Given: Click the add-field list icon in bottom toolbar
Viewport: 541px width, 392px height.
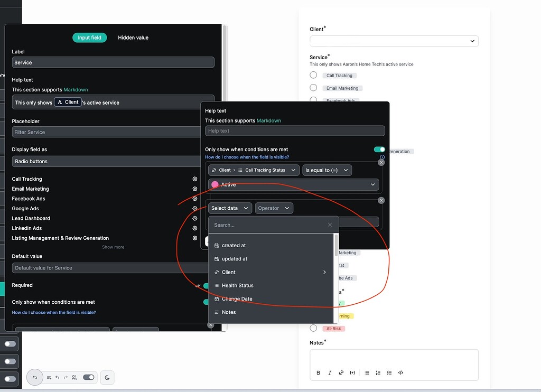Looking at the screenshot, I should point(48,377).
